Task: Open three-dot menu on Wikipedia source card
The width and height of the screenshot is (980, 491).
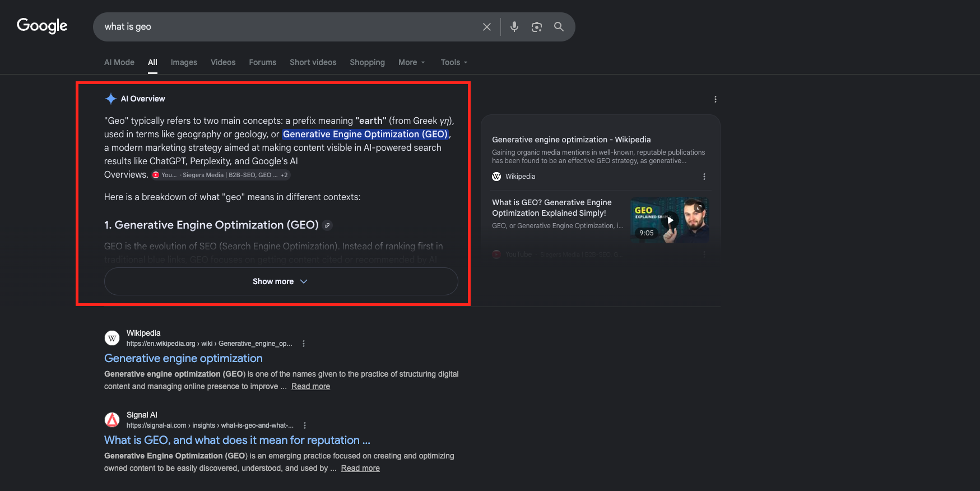Action: click(704, 177)
